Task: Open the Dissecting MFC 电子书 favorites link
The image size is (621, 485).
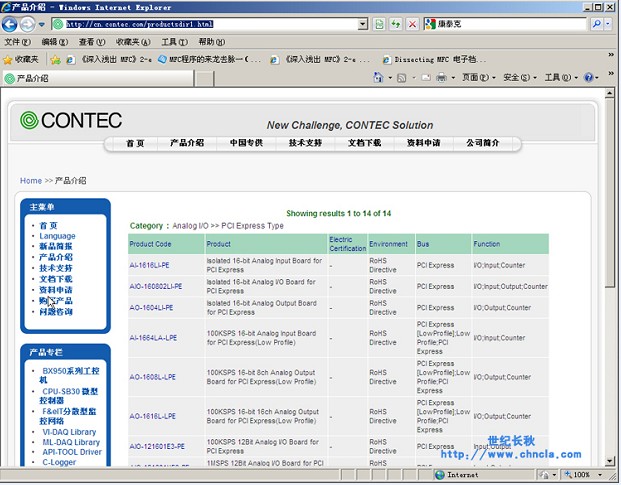Action: click(x=434, y=59)
